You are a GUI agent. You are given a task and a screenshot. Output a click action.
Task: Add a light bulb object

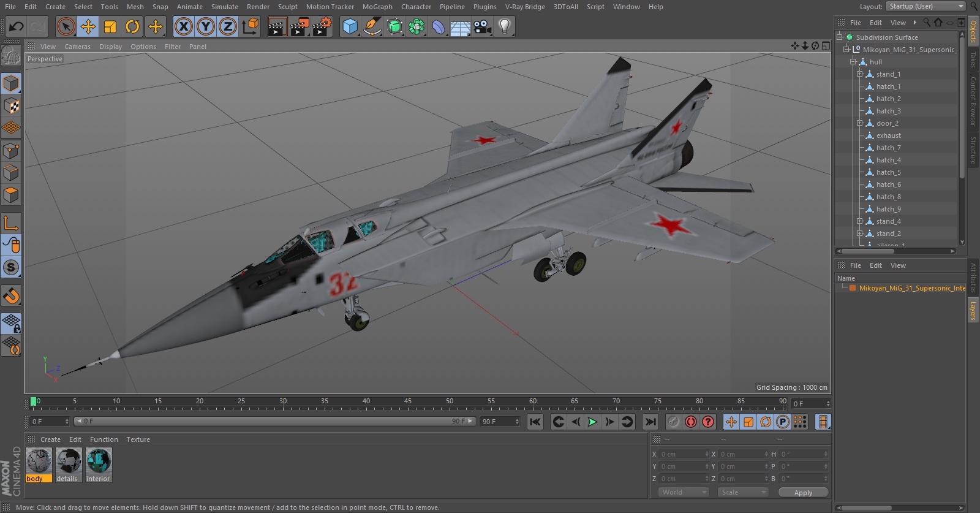click(x=505, y=26)
